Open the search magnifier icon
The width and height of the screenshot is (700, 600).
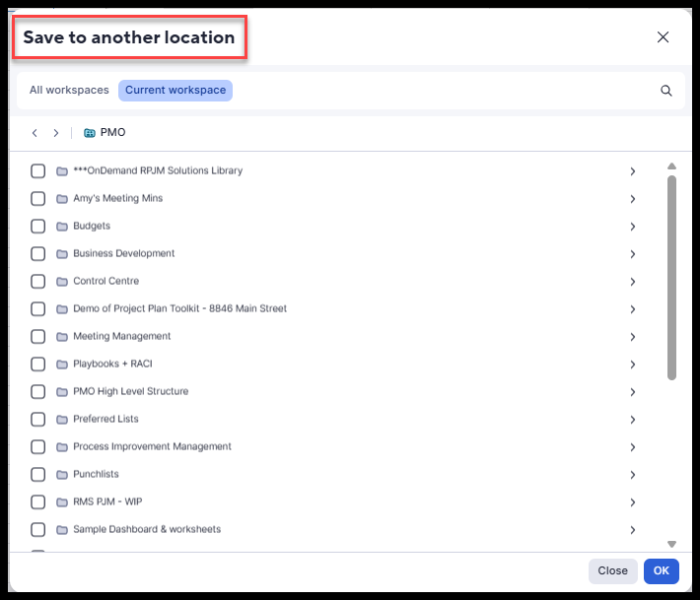click(x=666, y=91)
